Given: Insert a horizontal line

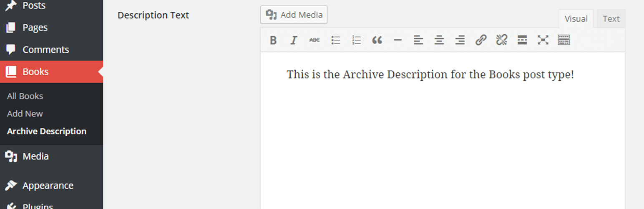Looking at the screenshot, I should point(397,40).
